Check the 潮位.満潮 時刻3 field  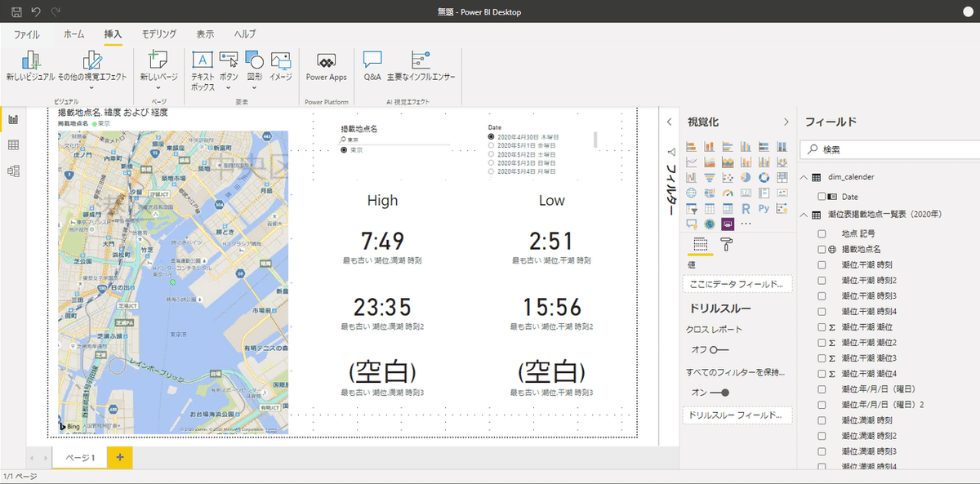[822, 451]
